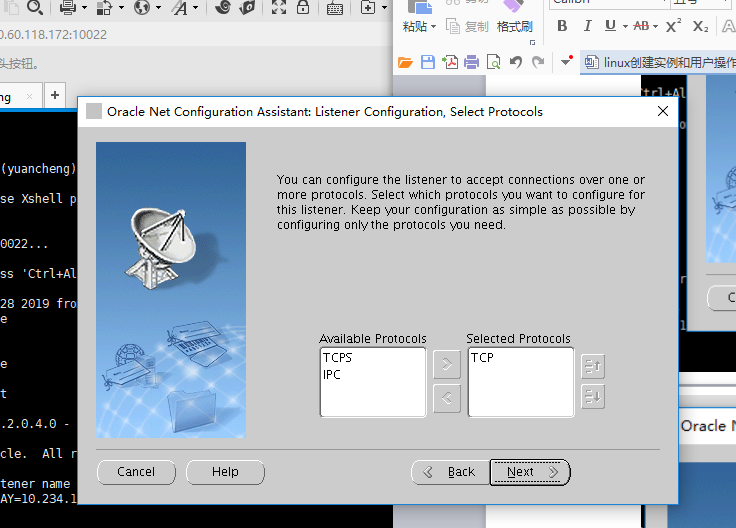The width and height of the screenshot is (736, 528).
Task: Toggle Underline formatting in WPS
Action: [610, 26]
